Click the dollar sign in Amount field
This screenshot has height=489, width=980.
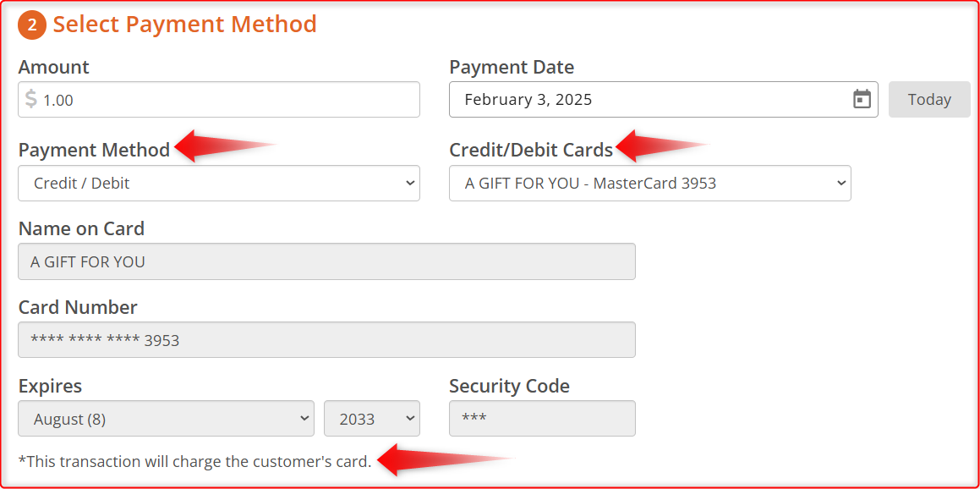(31, 100)
